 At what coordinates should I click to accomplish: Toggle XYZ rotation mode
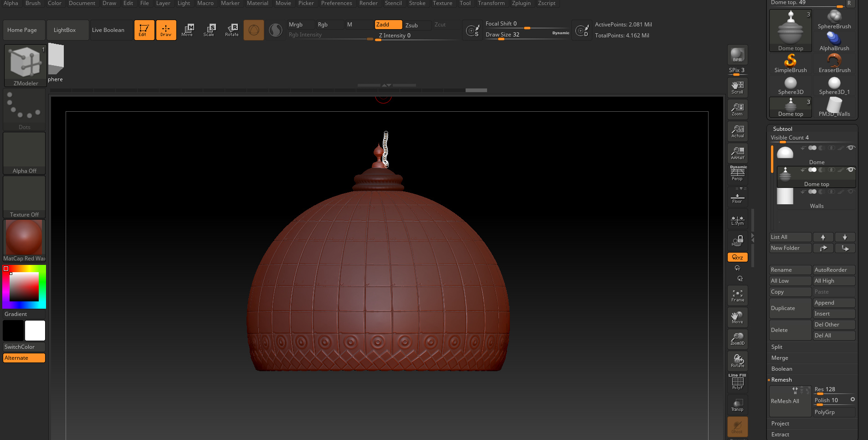[x=737, y=257]
